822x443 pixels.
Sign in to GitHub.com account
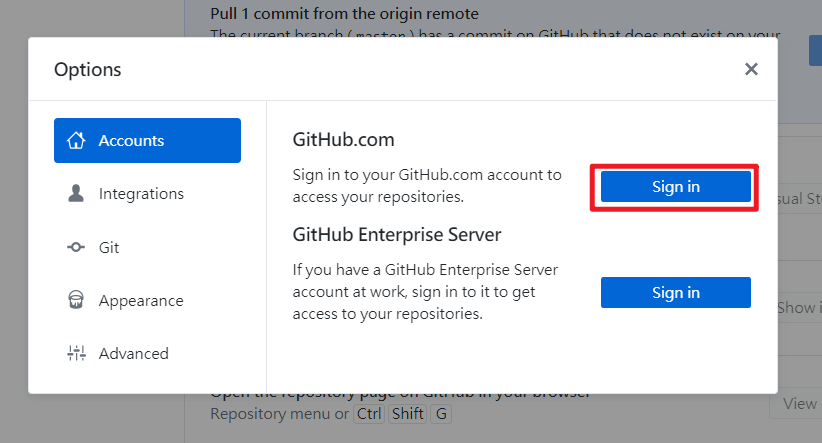tap(675, 187)
